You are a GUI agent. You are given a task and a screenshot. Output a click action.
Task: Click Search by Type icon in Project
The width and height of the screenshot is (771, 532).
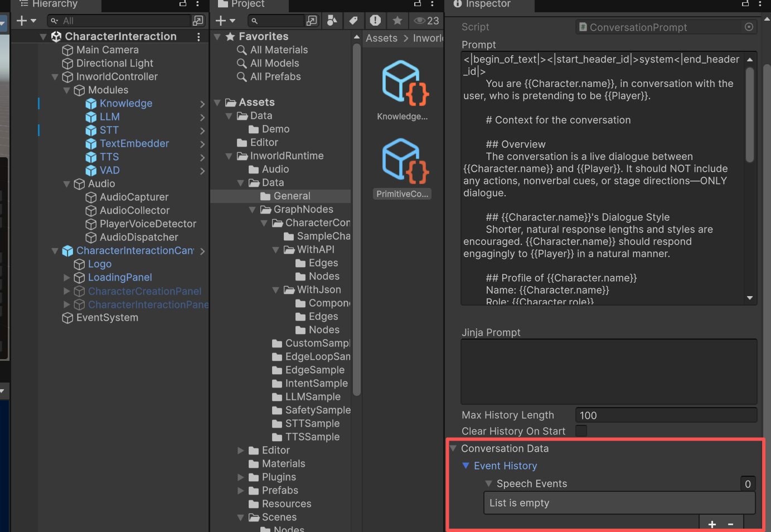tap(332, 21)
